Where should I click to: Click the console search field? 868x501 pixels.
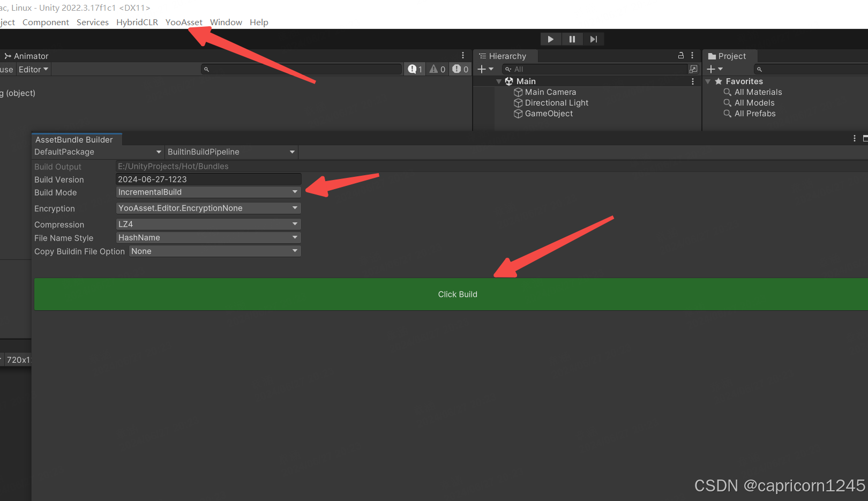302,69
